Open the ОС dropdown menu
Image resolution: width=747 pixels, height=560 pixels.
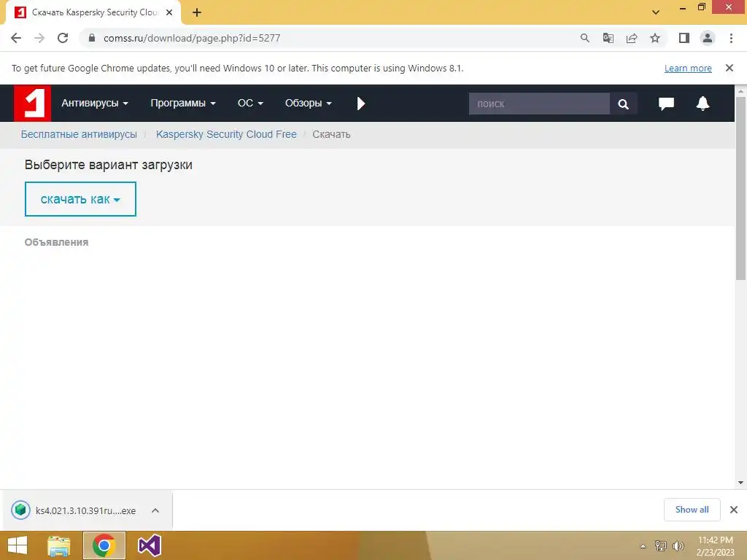point(250,104)
